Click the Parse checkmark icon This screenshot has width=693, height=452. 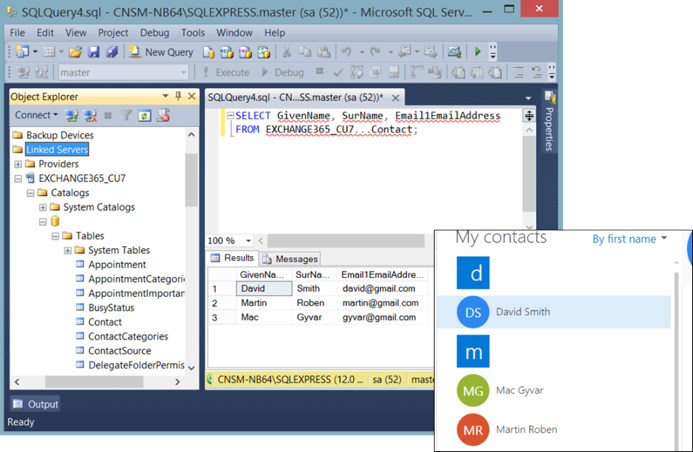click(x=338, y=72)
